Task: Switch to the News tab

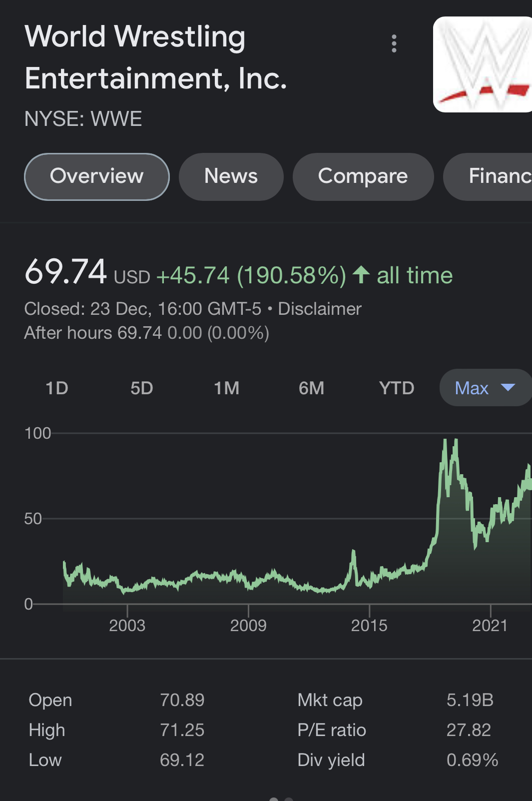Action: tap(231, 176)
